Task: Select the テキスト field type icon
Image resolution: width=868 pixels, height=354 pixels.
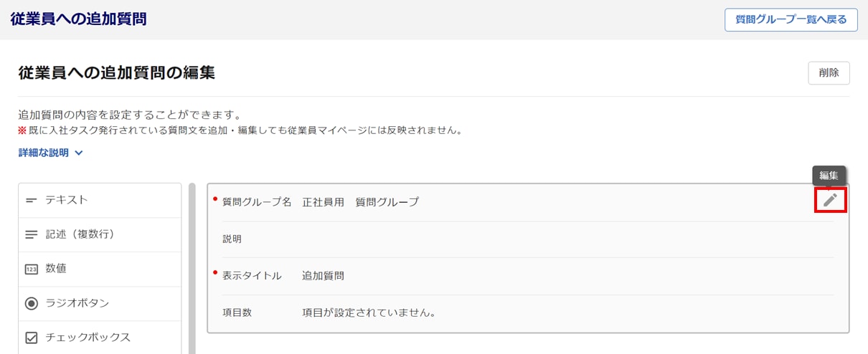Action: (x=32, y=201)
